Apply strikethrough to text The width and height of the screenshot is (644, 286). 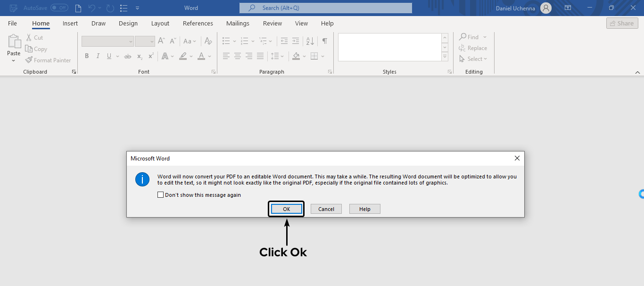(127, 56)
